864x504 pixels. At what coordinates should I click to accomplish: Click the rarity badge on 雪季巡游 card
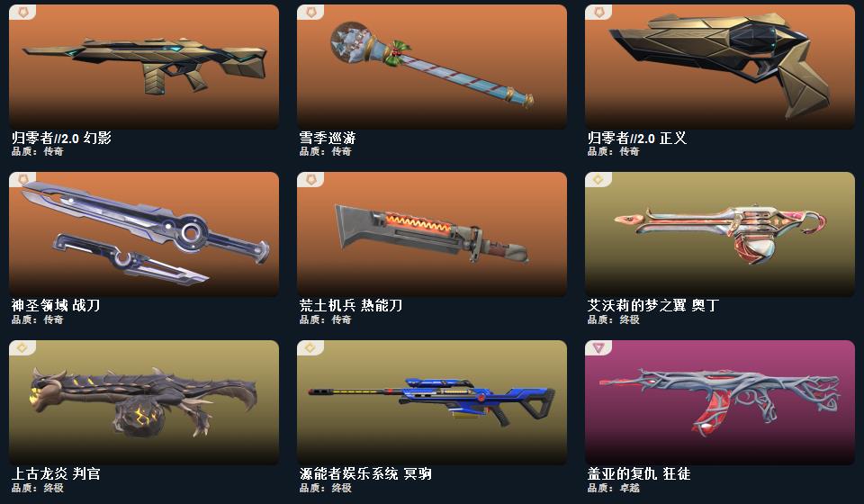pyautogui.click(x=310, y=12)
